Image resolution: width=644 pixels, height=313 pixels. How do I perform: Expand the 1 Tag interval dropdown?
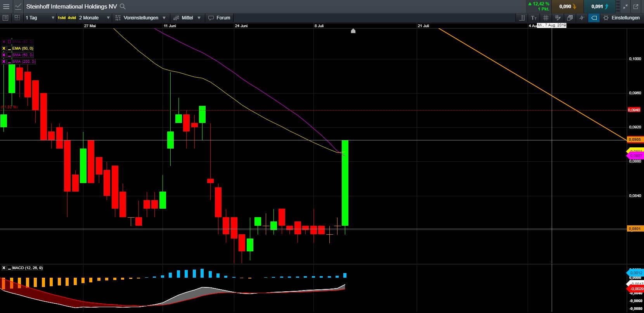40,18
